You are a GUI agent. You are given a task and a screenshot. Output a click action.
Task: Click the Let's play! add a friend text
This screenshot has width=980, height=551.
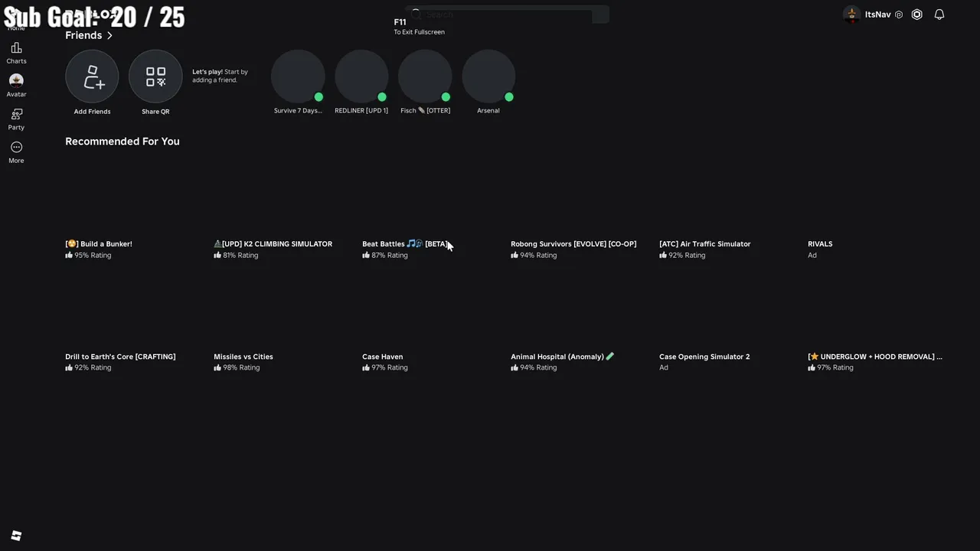tap(220, 76)
